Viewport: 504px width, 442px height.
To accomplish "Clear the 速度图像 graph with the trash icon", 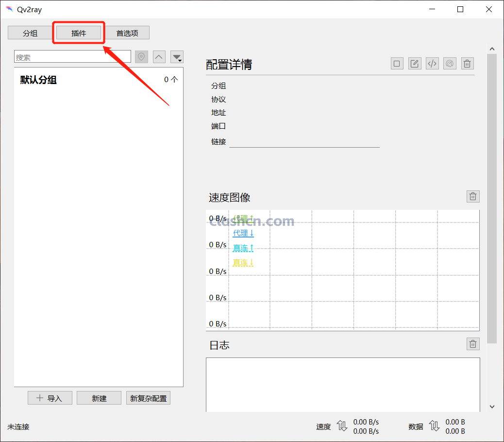I will pyautogui.click(x=473, y=196).
